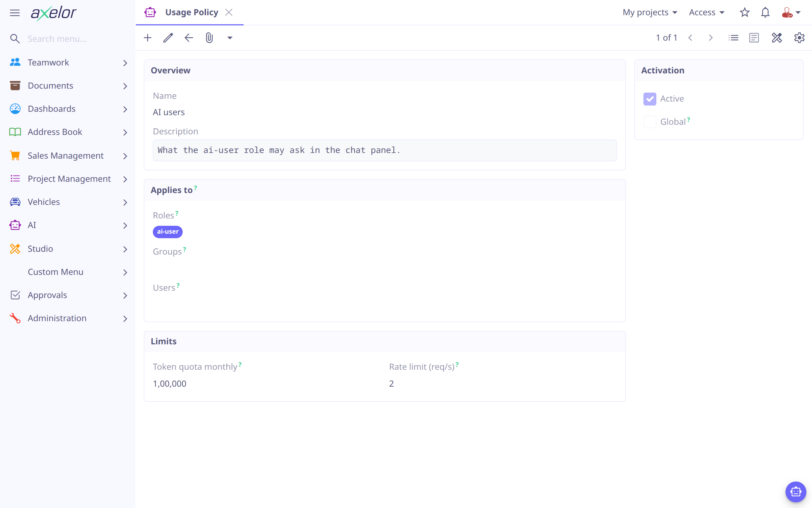
Task: Click the back arrow icon
Action: (189, 38)
